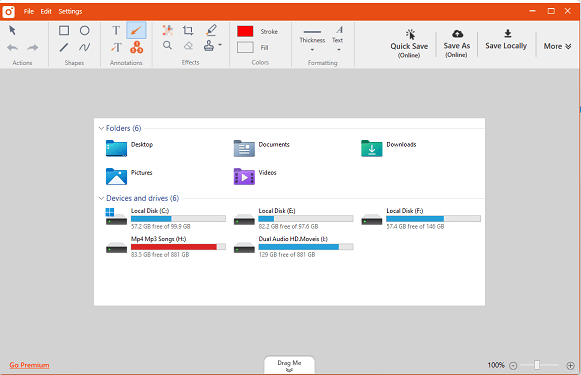The width and height of the screenshot is (581, 375).
Task: Open the Settings menu
Action: [x=70, y=11]
